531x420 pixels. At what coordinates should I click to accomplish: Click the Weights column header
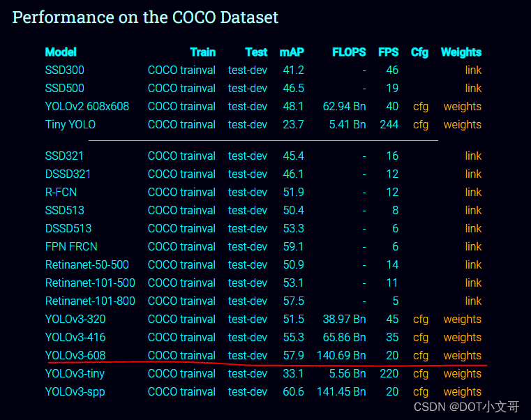461,52
